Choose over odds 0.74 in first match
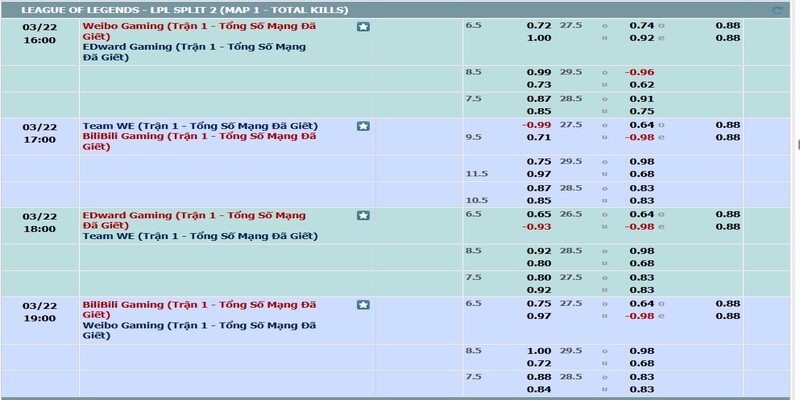Image resolution: width=800 pixels, height=400 pixels. 641,23
